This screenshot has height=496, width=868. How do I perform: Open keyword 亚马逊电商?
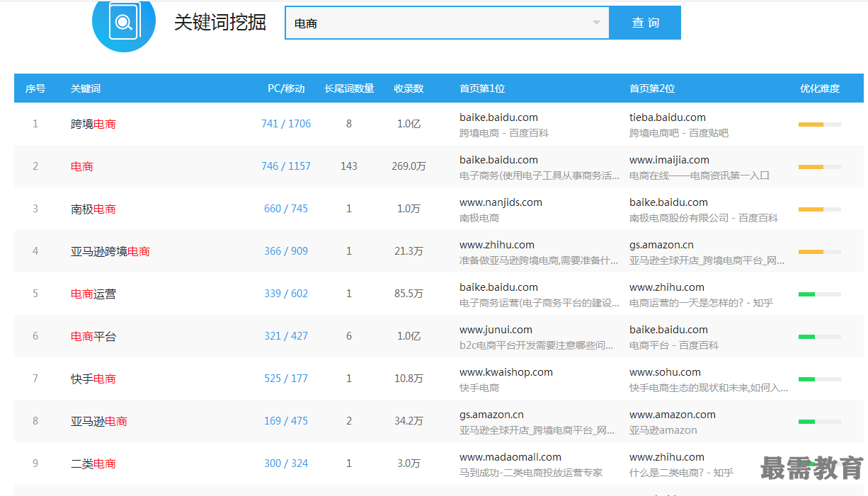(x=99, y=421)
